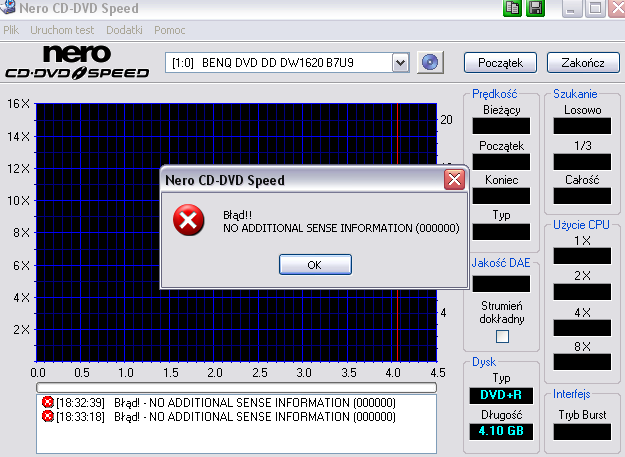Click the Początek speed value field

tap(501, 162)
